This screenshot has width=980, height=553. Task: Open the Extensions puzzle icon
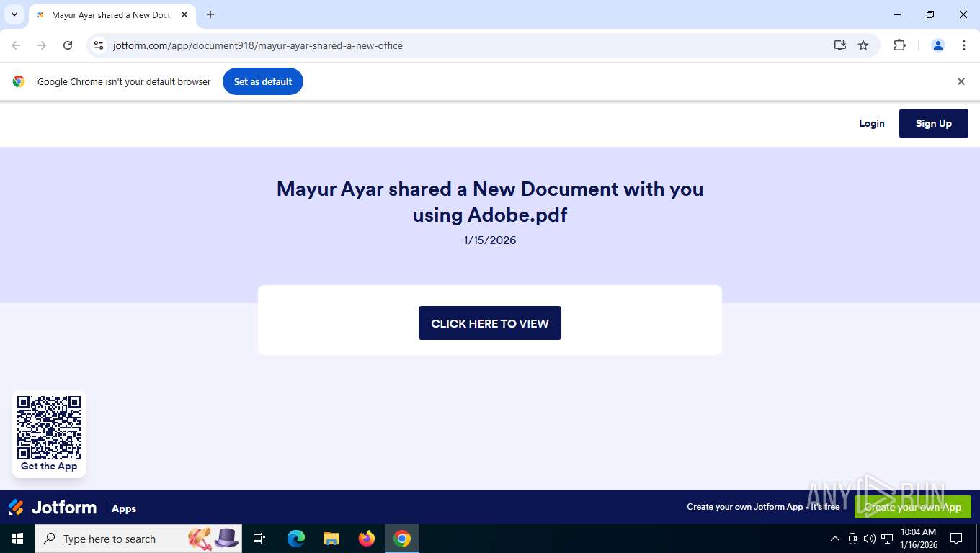click(899, 45)
